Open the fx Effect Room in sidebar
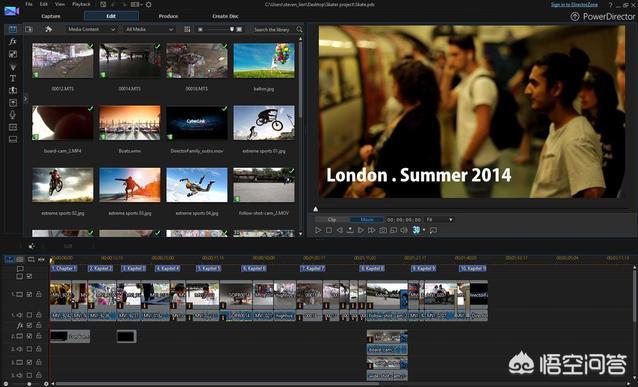This screenshot has height=387, width=638. pos(13,42)
